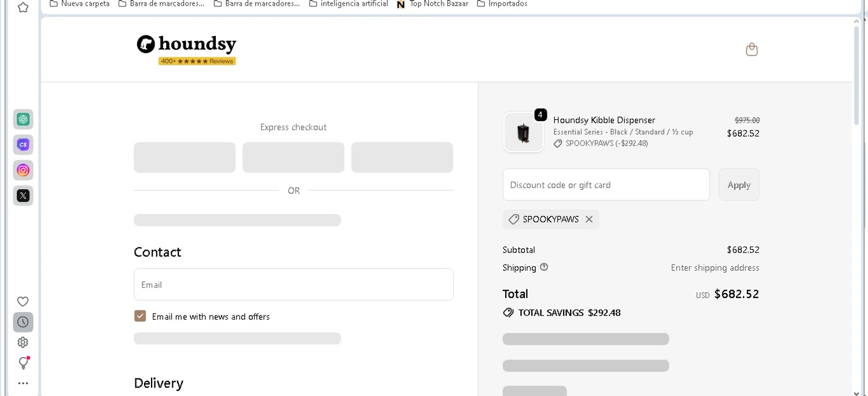Click the middle express checkout button
The height and width of the screenshot is (396, 868).
coord(293,157)
